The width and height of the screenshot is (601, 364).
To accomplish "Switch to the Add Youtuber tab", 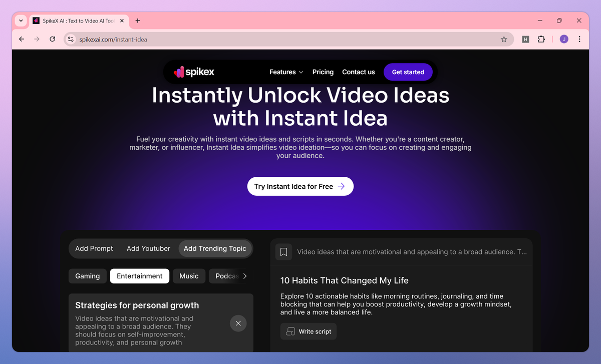I will [149, 248].
